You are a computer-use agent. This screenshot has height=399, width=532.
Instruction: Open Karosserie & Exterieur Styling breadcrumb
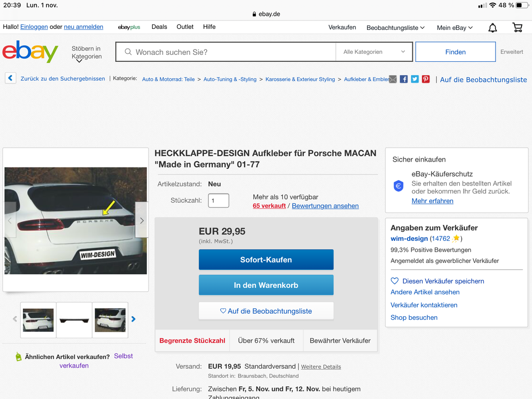[x=300, y=79]
